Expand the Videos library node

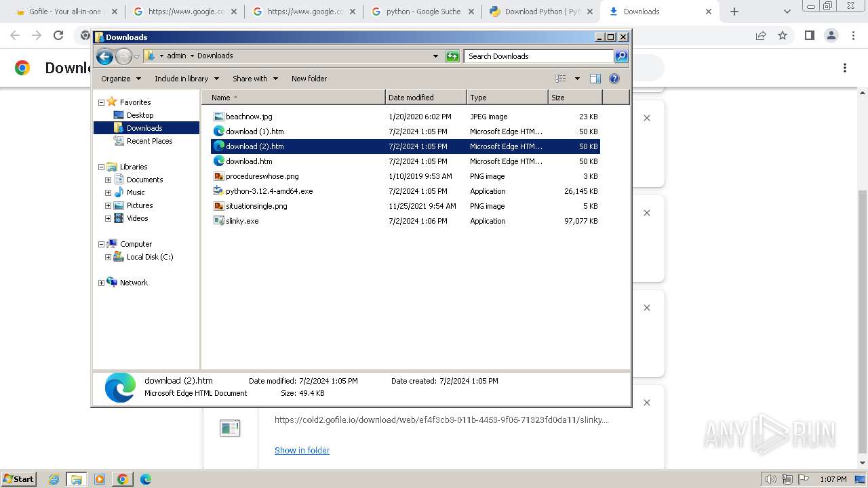click(x=108, y=218)
